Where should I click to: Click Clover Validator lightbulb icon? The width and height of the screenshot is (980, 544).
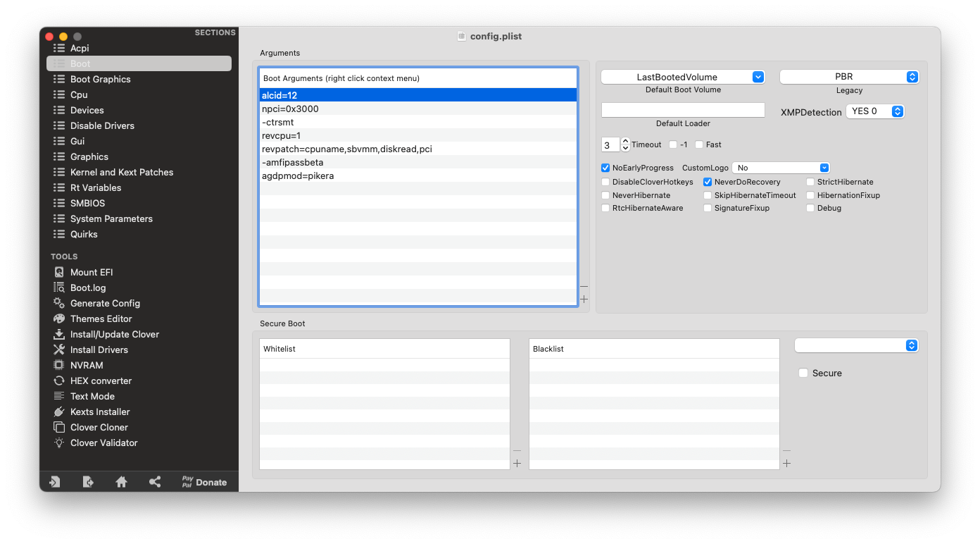pyautogui.click(x=59, y=443)
